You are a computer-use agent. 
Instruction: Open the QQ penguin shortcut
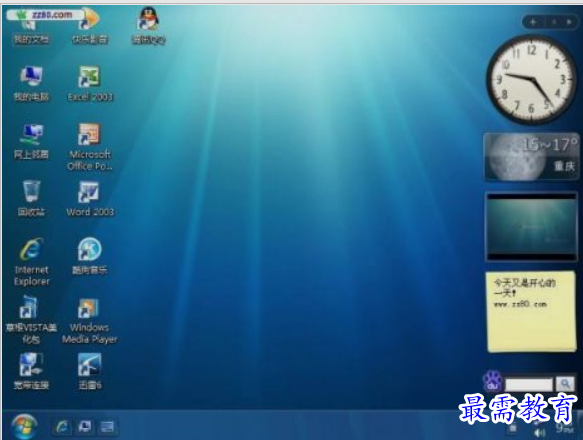point(148,27)
